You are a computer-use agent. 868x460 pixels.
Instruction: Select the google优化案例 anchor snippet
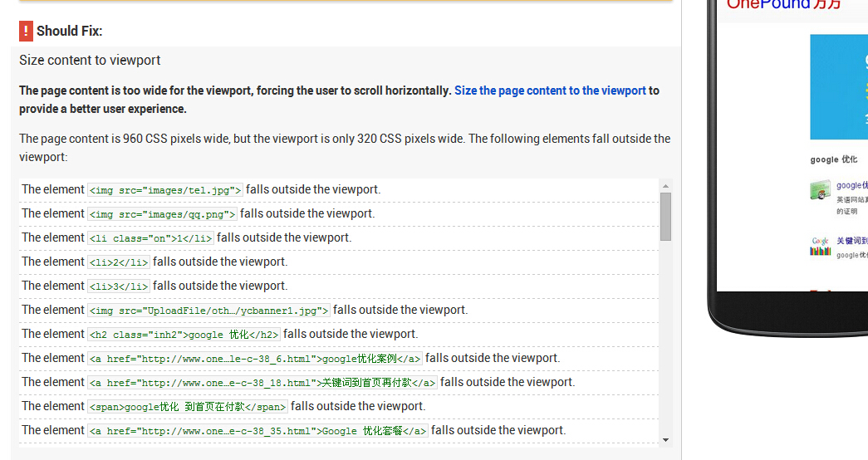[x=255, y=359]
